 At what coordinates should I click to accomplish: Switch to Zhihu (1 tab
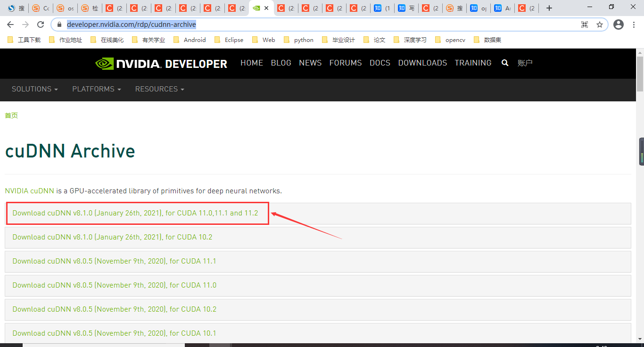tap(382, 8)
